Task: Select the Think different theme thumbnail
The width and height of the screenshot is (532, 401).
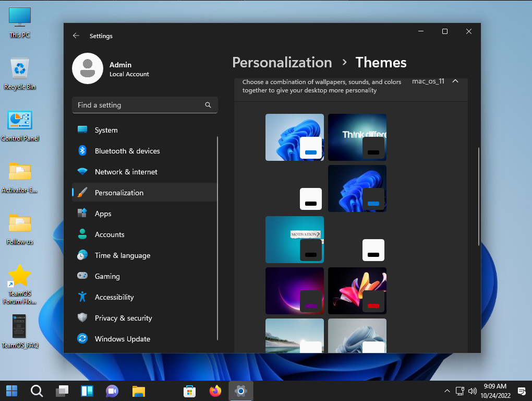Action: [x=357, y=137]
